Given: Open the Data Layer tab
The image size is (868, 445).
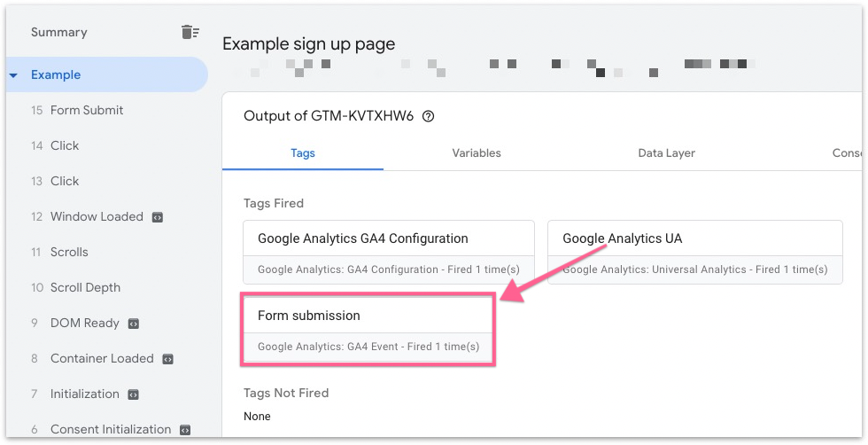Looking at the screenshot, I should click(x=666, y=153).
